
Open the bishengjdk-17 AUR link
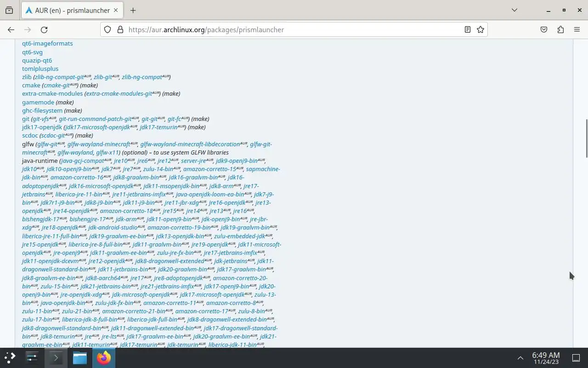(x=41, y=219)
